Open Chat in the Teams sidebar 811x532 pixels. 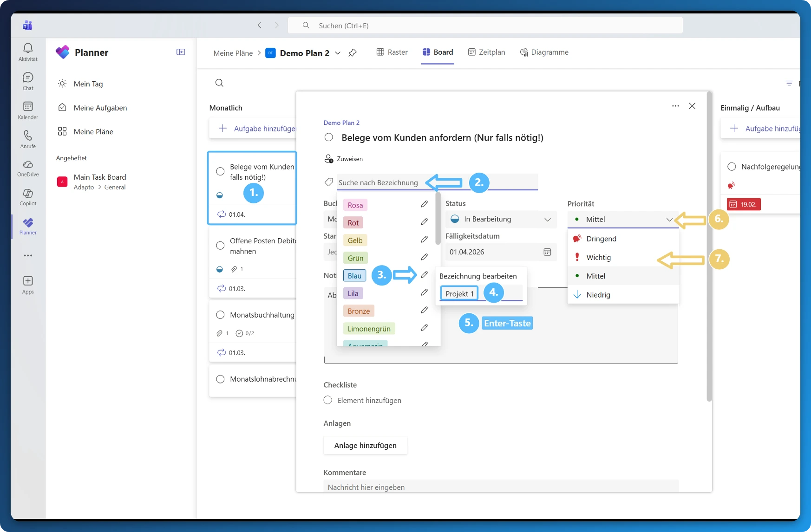(x=28, y=77)
